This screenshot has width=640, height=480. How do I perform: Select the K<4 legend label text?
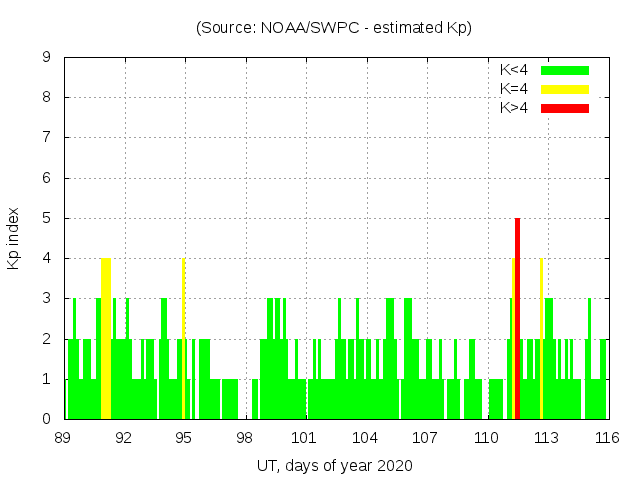click(513, 70)
